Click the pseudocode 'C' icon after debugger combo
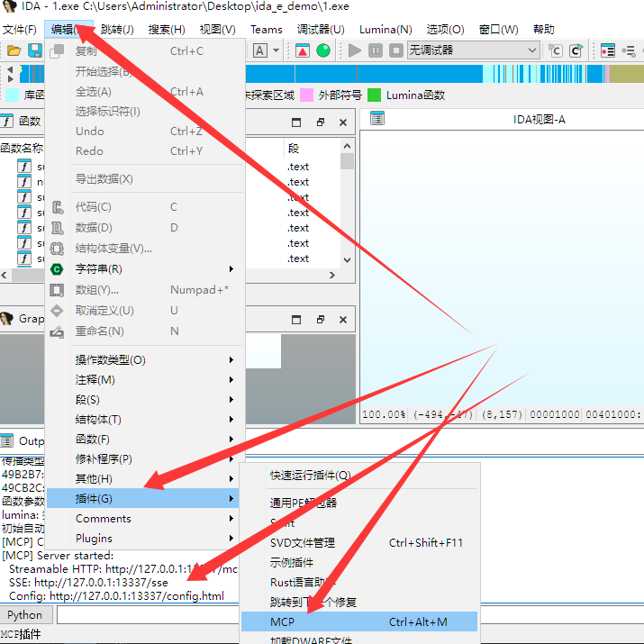Image resolution: width=644 pixels, height=644 pixels. click(x=556, y=50)
